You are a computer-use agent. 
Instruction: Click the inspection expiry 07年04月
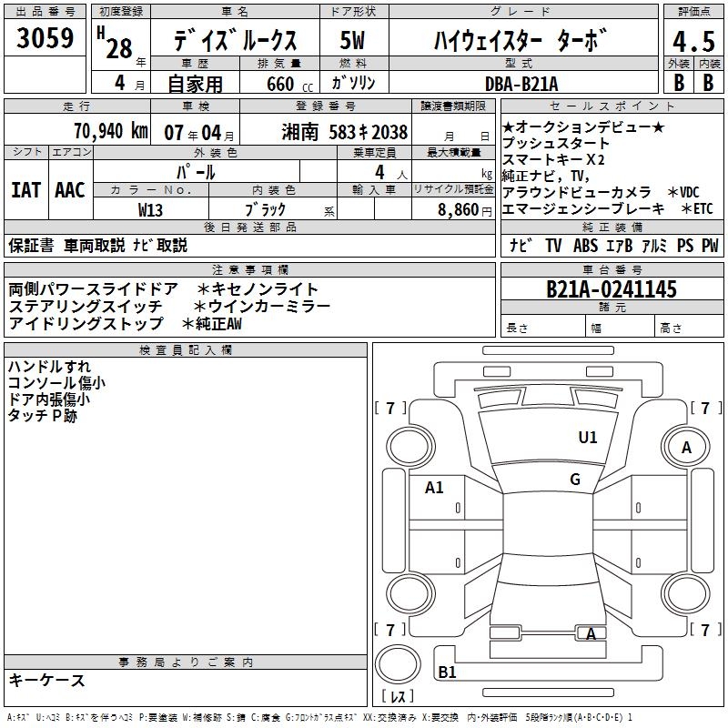click(198, 133)
